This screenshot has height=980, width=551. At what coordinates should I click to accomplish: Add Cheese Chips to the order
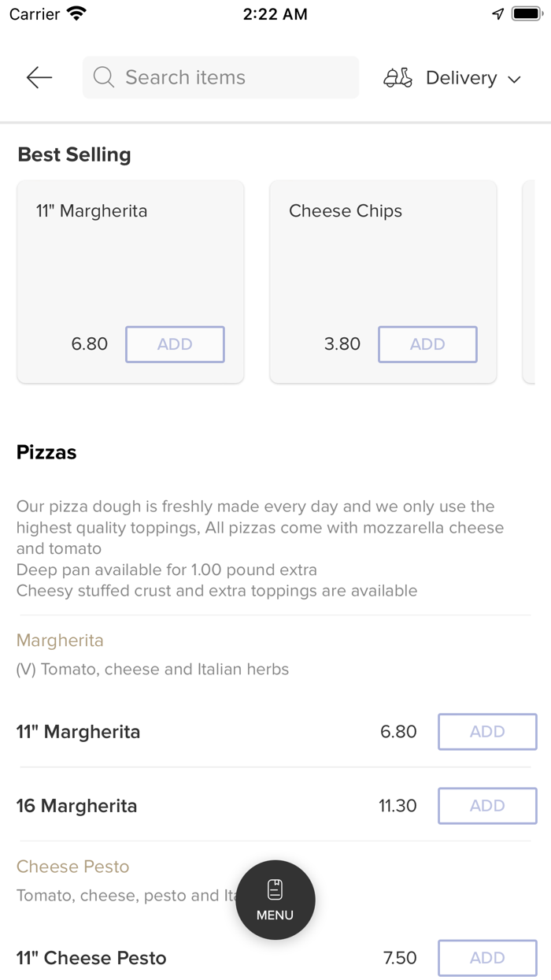click(427, 344)
